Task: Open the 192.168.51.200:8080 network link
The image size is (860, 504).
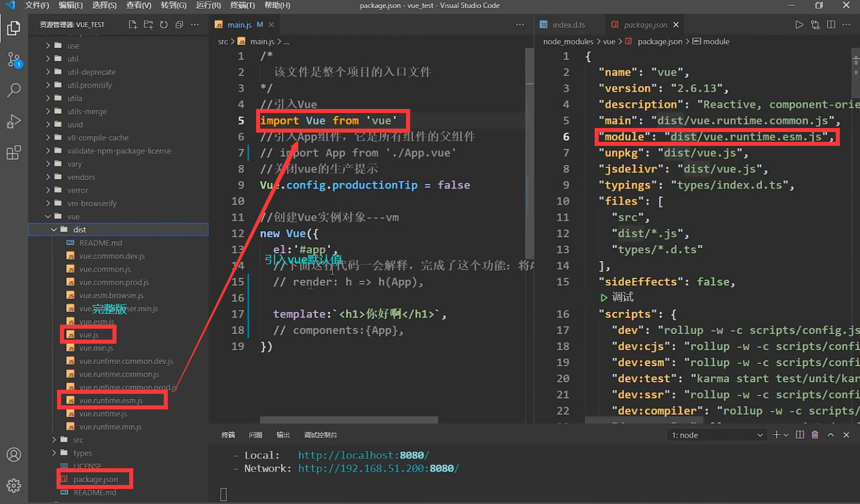Action: click(378, 469)
